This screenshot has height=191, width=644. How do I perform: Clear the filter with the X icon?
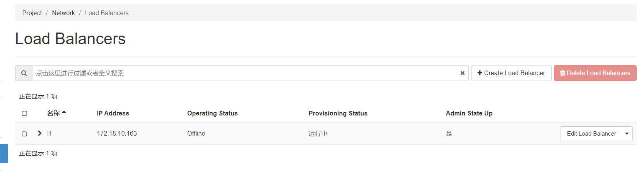[462, 73]
